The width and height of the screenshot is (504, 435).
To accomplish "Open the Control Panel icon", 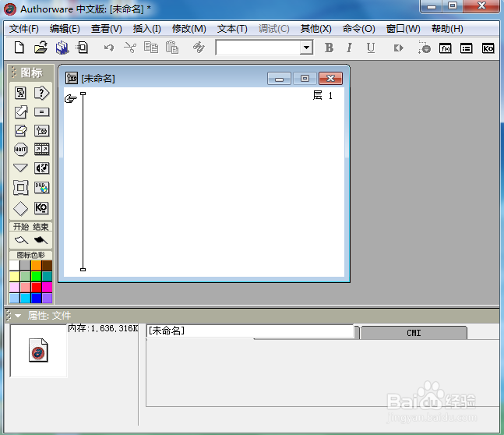I will point(424,48).
